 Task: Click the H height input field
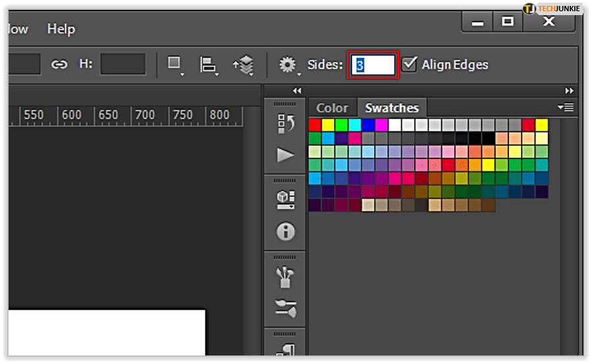(x=123, y=64)
